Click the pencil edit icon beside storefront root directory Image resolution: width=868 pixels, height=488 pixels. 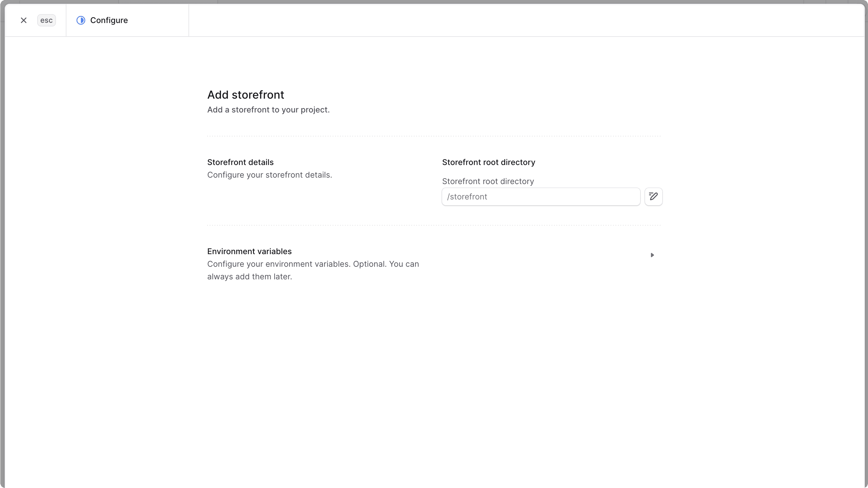tap(653, 196)
